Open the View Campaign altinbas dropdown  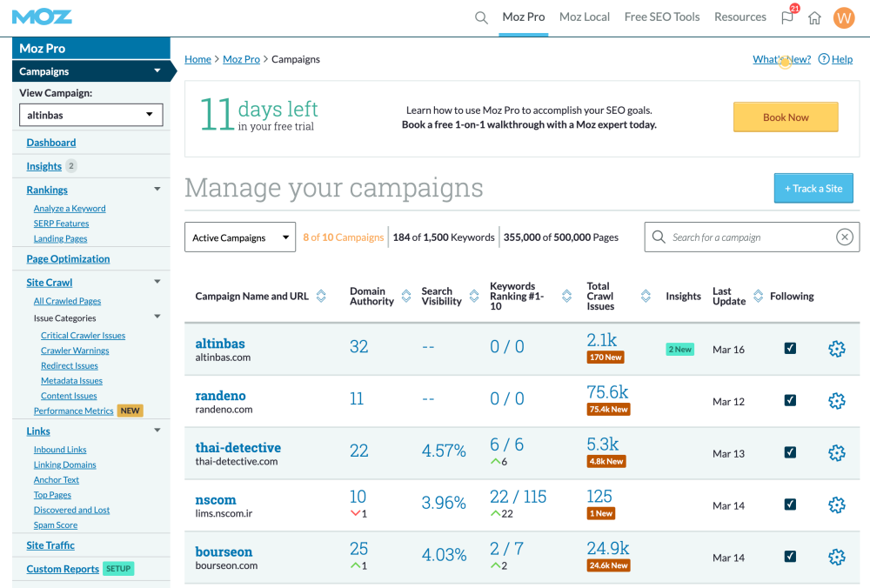click(x=91, y=115)
